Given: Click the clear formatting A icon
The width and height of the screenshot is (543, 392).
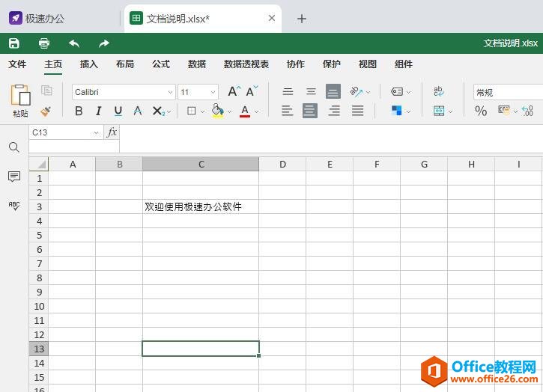Looking at the screenshot, I should tap(138, 111).
